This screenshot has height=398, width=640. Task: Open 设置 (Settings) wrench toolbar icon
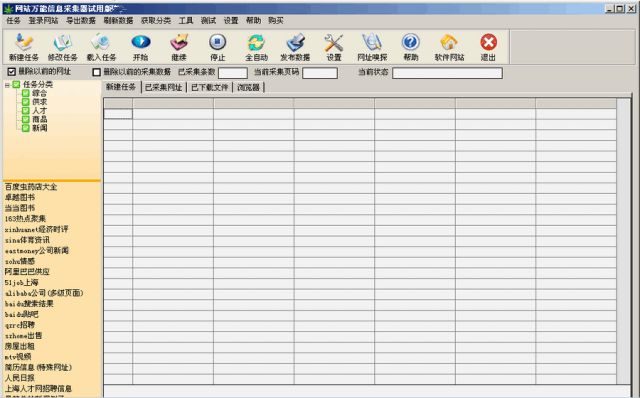333,42
